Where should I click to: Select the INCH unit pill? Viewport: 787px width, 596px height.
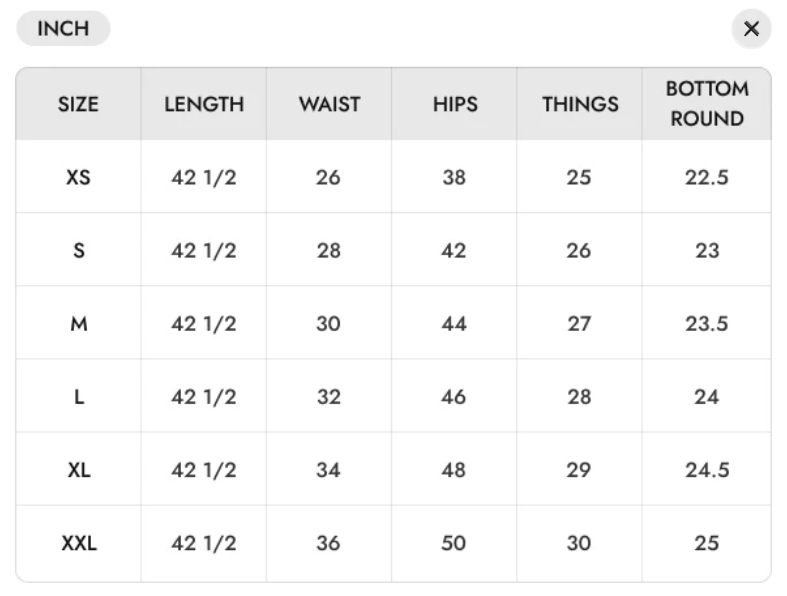tap(63, 29)
